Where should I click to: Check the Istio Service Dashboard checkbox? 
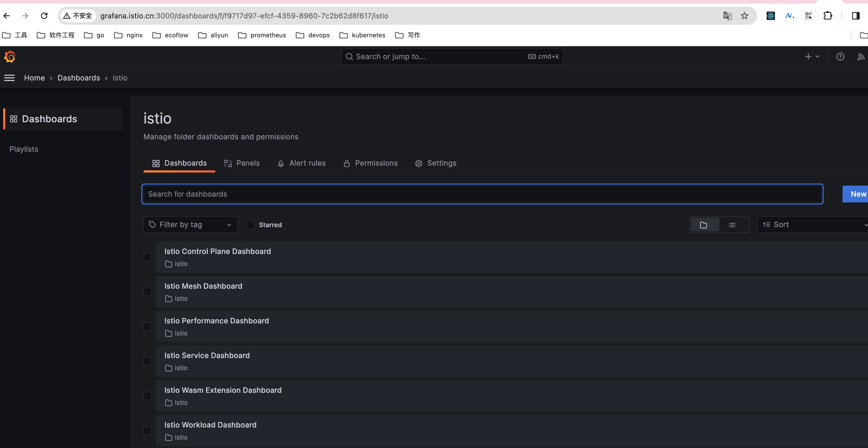[148, 361]
